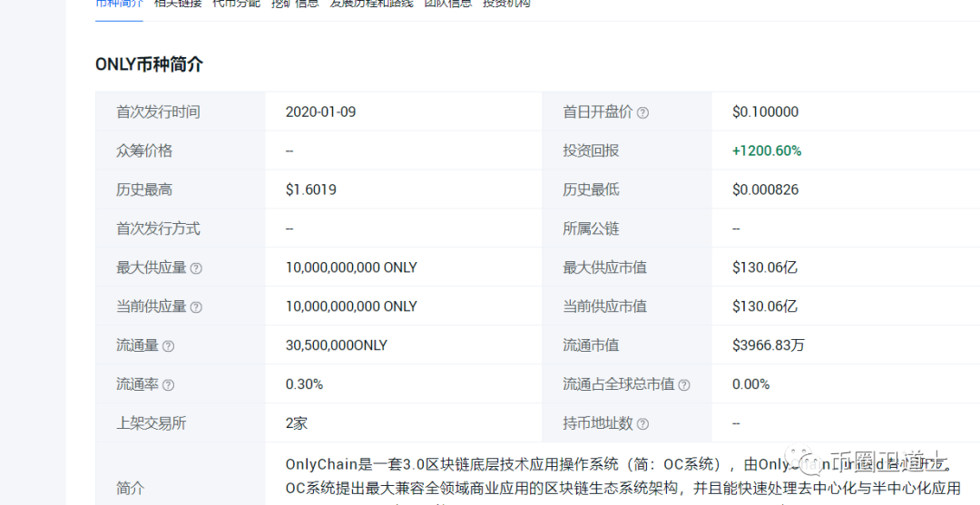Go to the 发展历程和路线 tab
This screenshot has height=505, width=980.
point(371,3)
